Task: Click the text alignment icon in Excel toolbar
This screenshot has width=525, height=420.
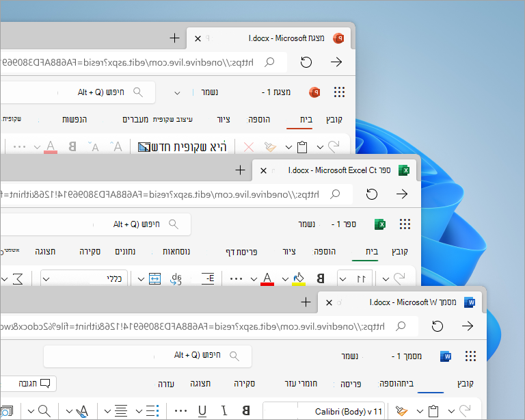Action: click(x=208, y=278)
